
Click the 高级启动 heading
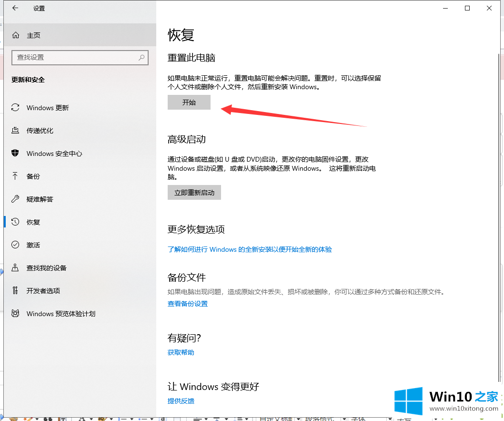click(186, 139)
